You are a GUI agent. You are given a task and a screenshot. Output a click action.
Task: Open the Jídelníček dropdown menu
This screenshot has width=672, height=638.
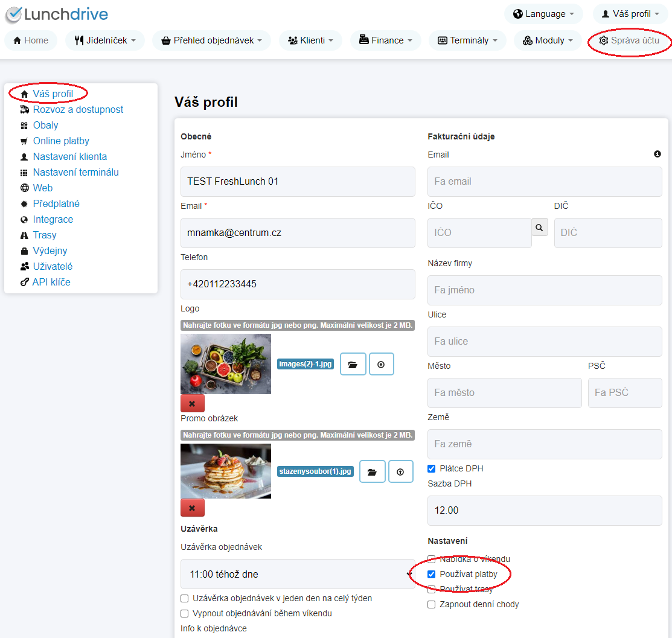[x=105, y=40]
